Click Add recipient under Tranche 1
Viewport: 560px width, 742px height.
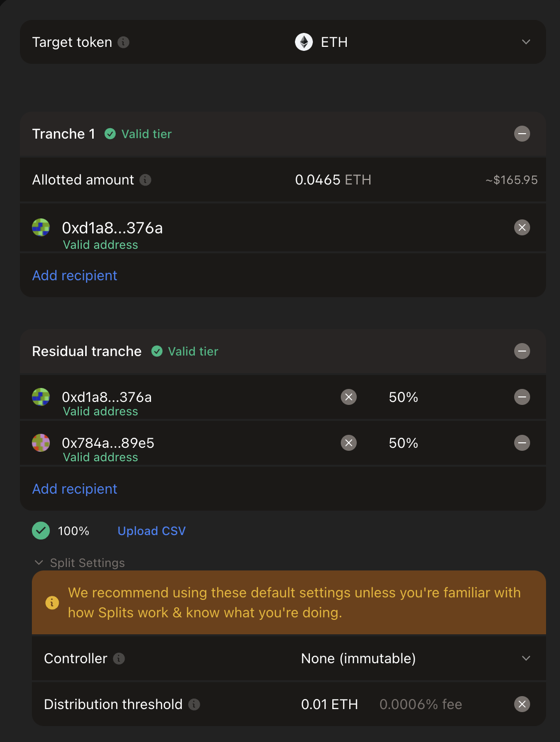point(75,276)
